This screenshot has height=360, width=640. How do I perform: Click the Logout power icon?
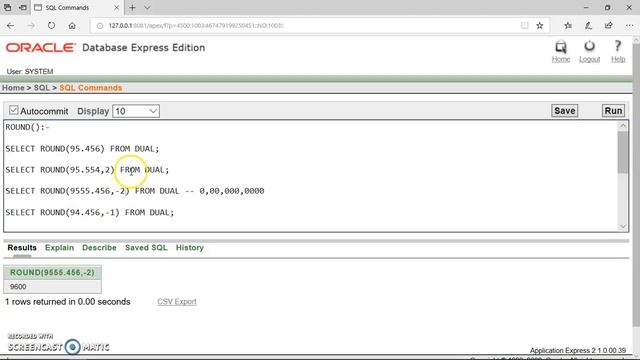(589, 46)
